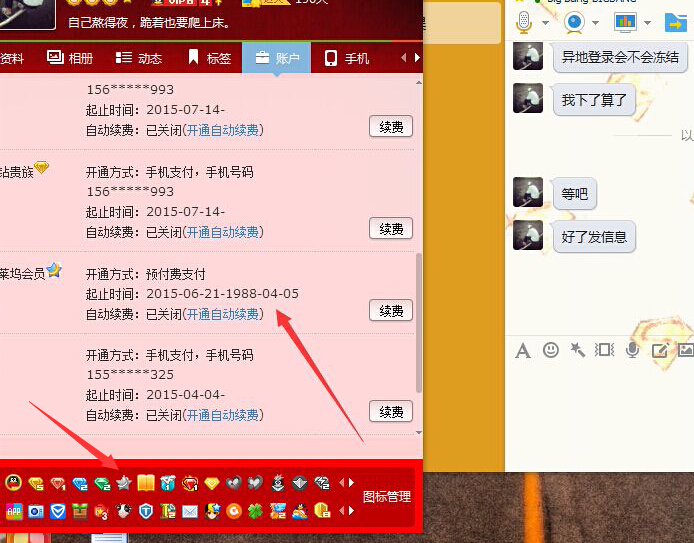The image size is (694, 543).
Task: Click the QQ penguin icon in icon bar
Action: 14,482
